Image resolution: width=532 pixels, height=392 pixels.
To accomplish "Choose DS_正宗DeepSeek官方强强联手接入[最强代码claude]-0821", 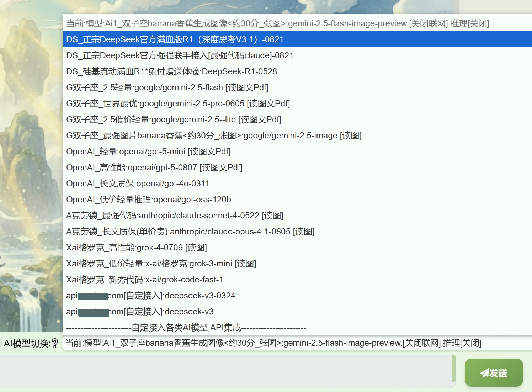I will (298, 55).
